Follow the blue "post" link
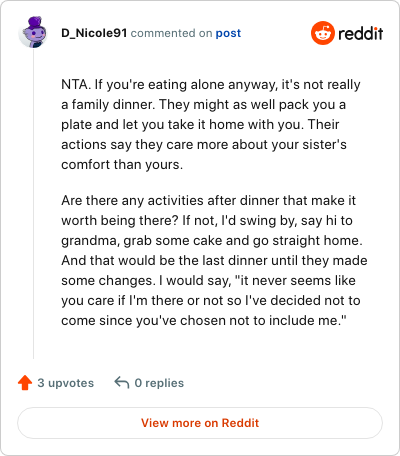This screenshot has height=456, width=400. pyautogui.click(x=228, y=33)
